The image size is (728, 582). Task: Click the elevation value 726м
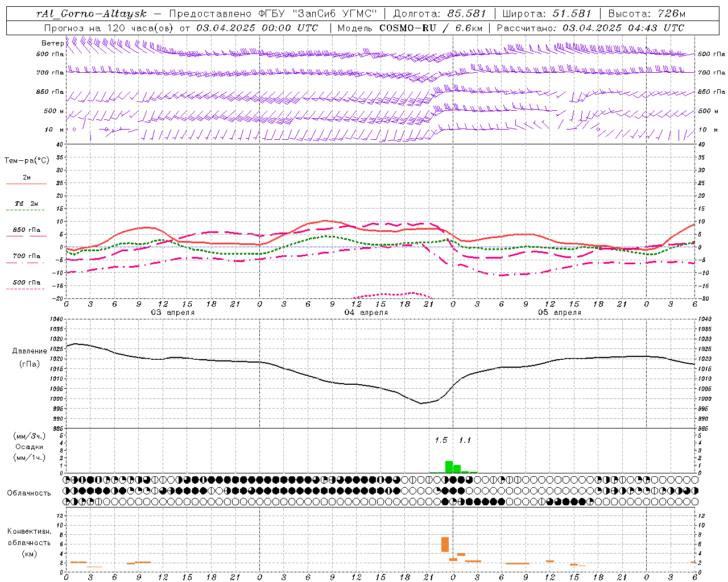click(x=671, y=14)
